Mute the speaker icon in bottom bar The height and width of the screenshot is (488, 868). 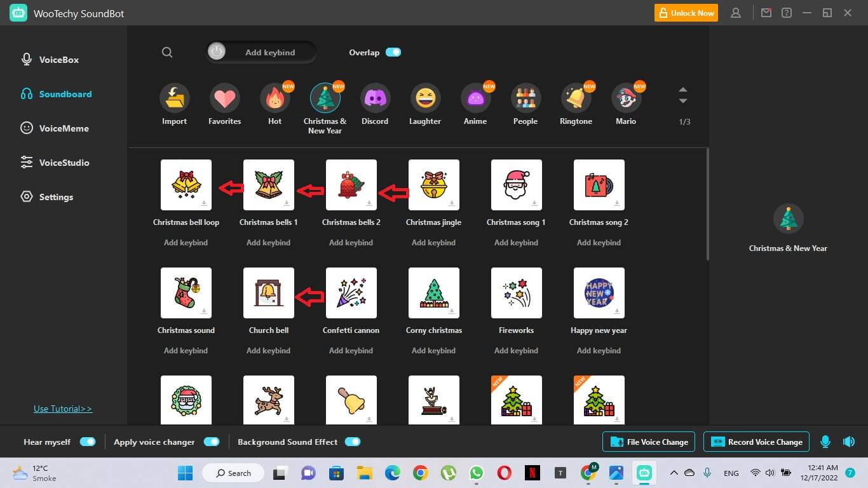click(848, 442)
